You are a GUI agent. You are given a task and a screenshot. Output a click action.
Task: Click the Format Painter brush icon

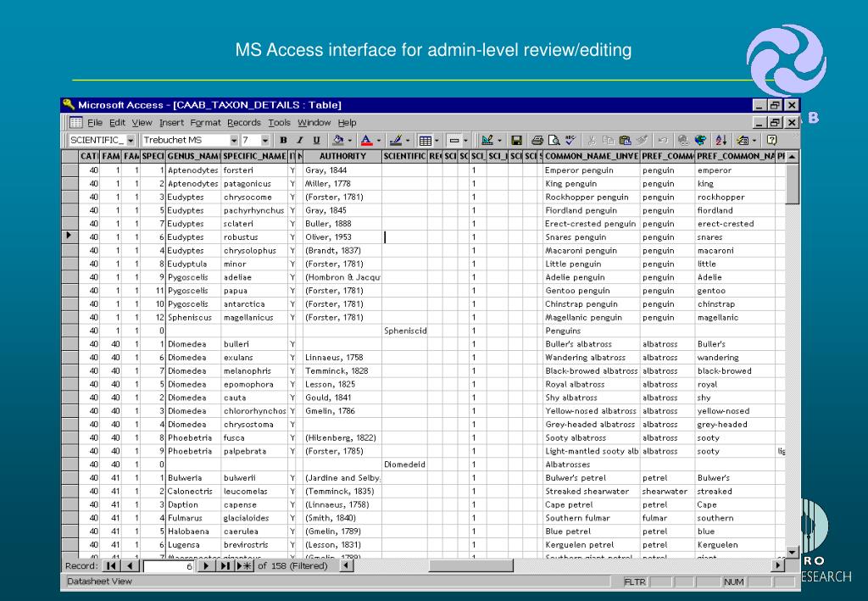(x=643, y=140)
